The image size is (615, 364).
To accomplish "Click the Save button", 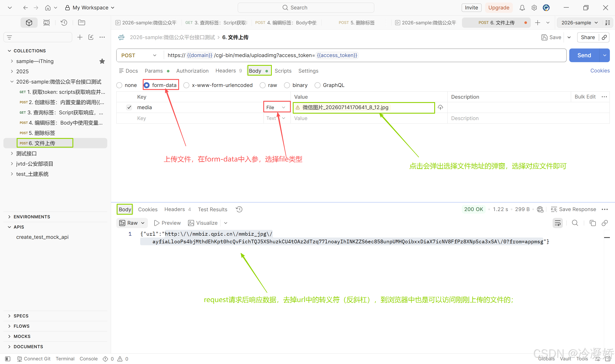I will tap(551, 37).
